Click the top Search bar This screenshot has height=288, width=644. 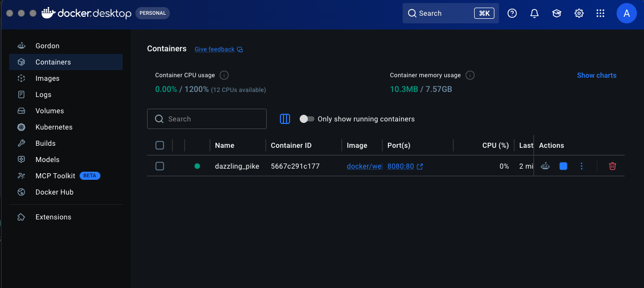451,13
